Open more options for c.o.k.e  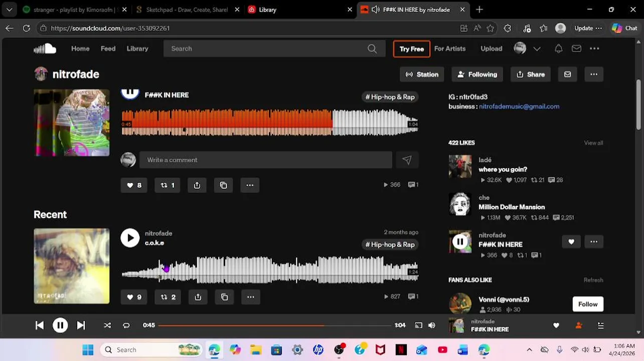click(x=251, y=297)
